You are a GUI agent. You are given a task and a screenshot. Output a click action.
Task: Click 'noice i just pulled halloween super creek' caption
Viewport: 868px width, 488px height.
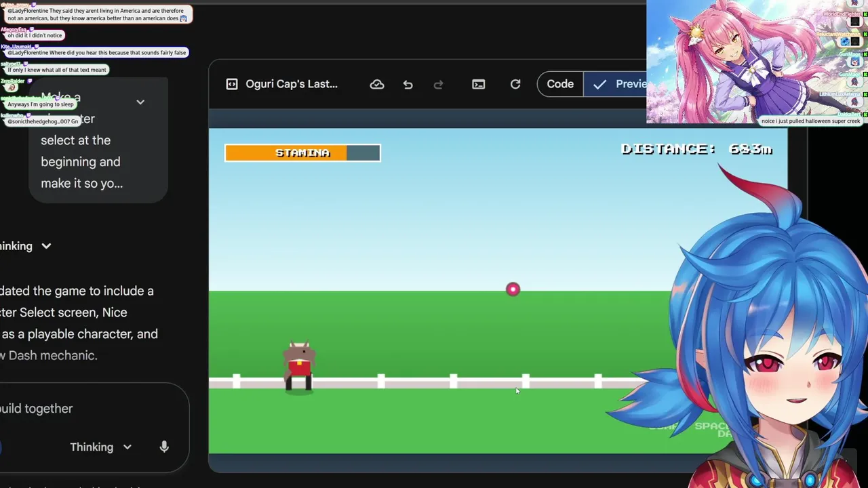[810, 121]
